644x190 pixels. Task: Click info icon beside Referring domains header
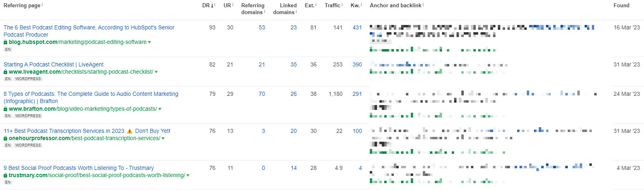pyautogui.click(x=265, y=11)
